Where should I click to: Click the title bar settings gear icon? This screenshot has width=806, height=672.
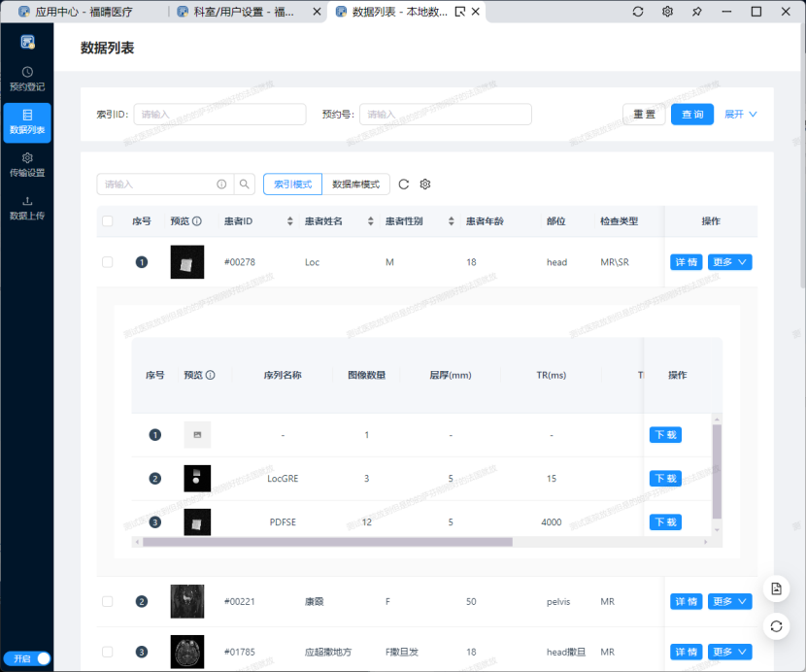667,12
